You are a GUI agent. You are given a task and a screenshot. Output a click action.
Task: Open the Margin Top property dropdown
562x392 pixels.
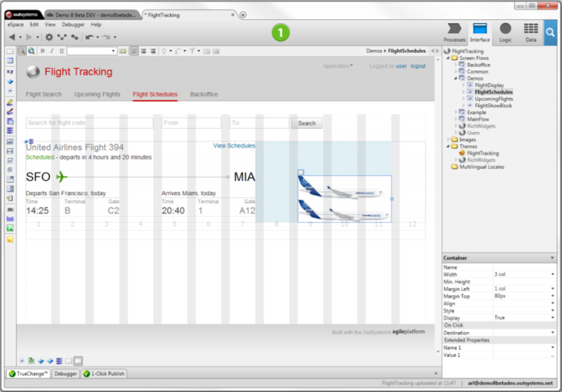point(552,296)
